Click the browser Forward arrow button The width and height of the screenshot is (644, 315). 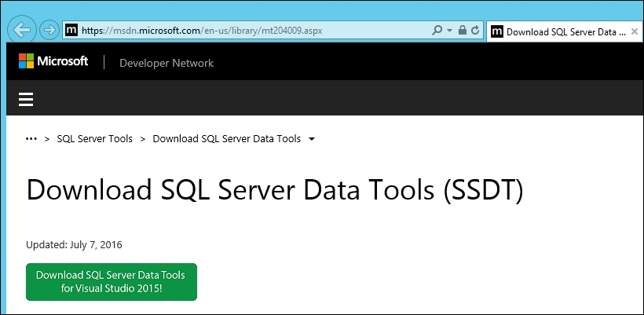click(x=49, y=30)
